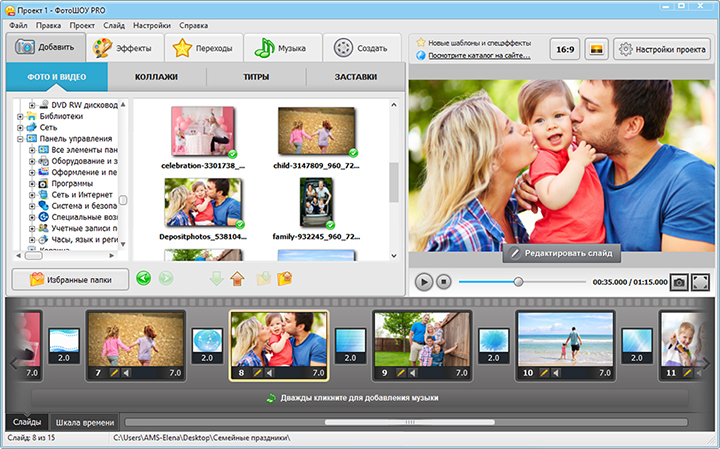Image resolution: width=720 pixels, height=449 pixels.
Task: Enter fullscreen preview mode
Action: 700,282
